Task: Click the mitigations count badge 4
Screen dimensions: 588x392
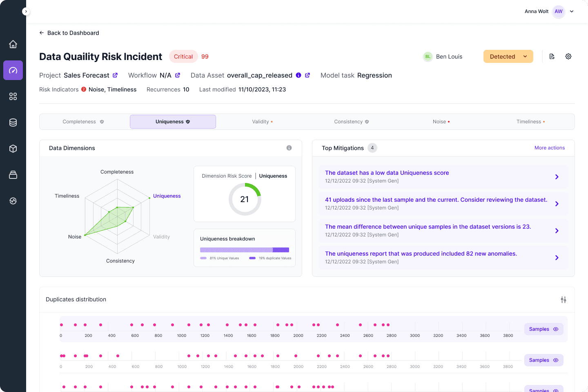Action: click(x=372, y=148)
